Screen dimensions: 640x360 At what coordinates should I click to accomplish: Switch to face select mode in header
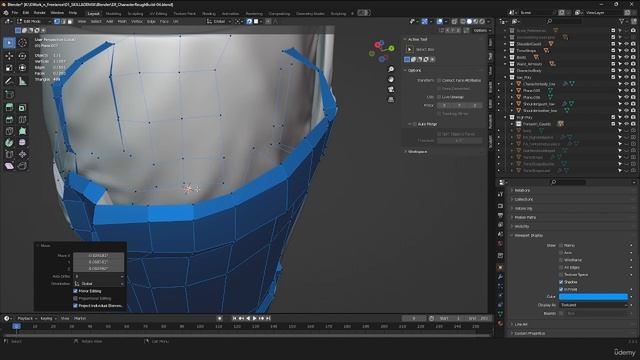coord(70,21)
